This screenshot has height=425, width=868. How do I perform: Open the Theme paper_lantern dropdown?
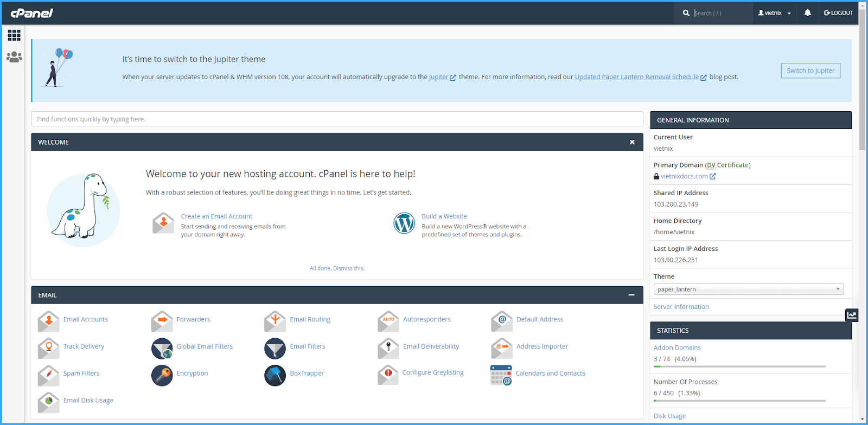pos(749,289)
